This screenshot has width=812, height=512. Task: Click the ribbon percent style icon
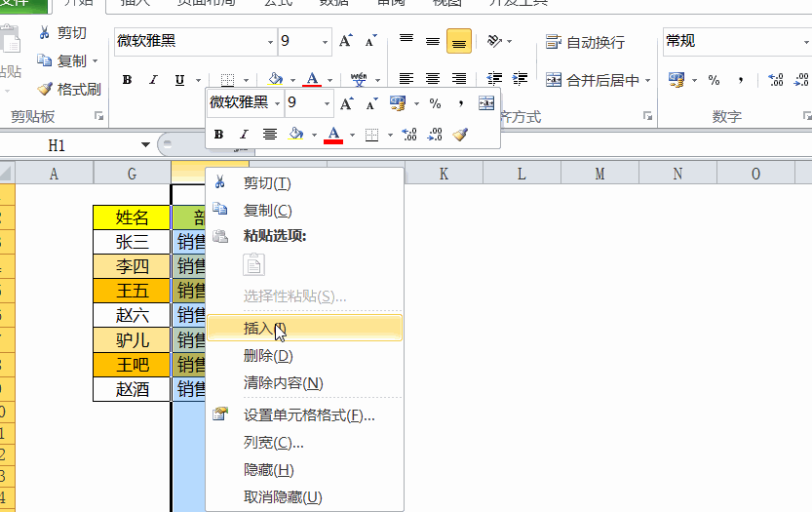tap(715, 80)
